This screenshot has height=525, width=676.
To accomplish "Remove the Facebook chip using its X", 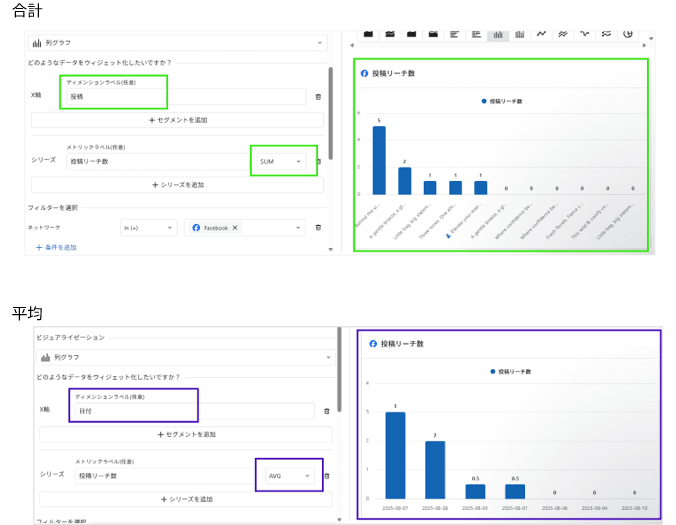I will (235, 228).
